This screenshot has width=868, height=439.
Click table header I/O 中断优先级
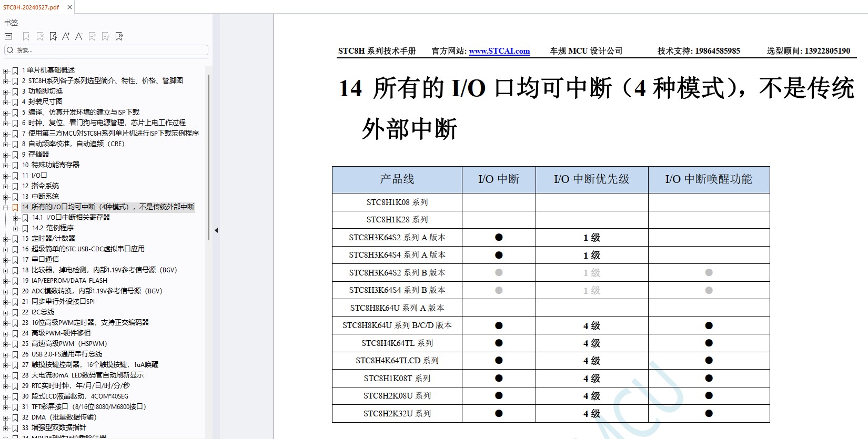tap(592, 179)
